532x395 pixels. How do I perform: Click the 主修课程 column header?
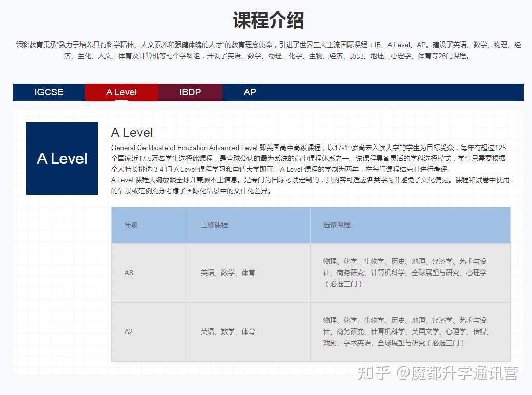(x=249, y=225)
